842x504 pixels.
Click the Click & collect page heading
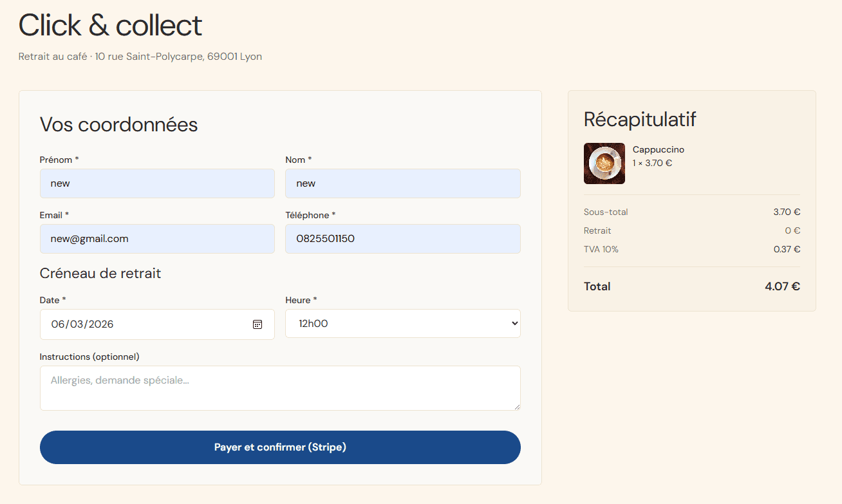[110, 26]
